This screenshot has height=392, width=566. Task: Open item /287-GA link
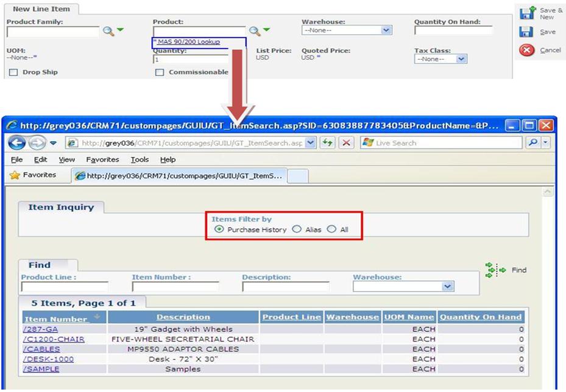coord(40,329)
